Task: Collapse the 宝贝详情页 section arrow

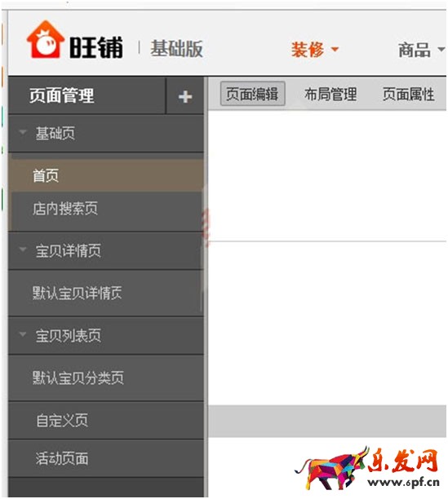Action: coord(23,249)
